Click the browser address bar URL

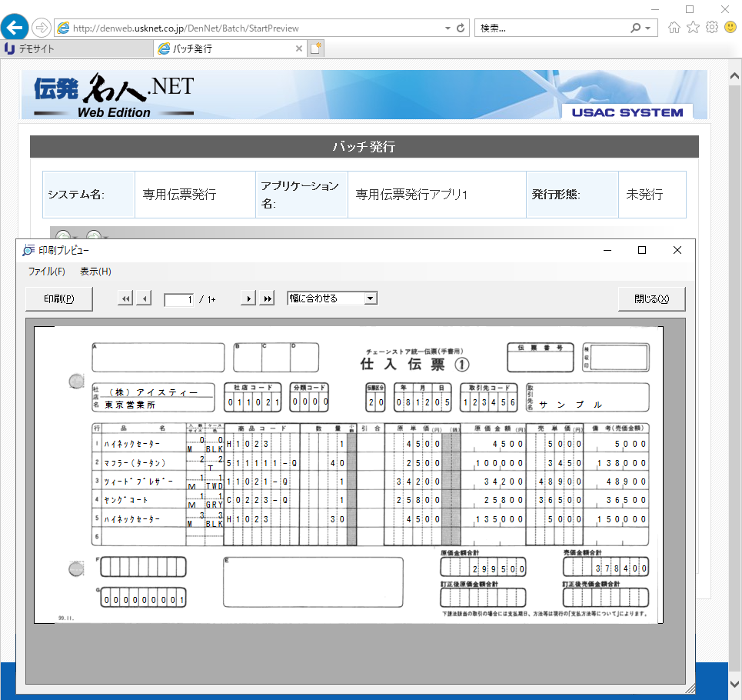[186, 28]
